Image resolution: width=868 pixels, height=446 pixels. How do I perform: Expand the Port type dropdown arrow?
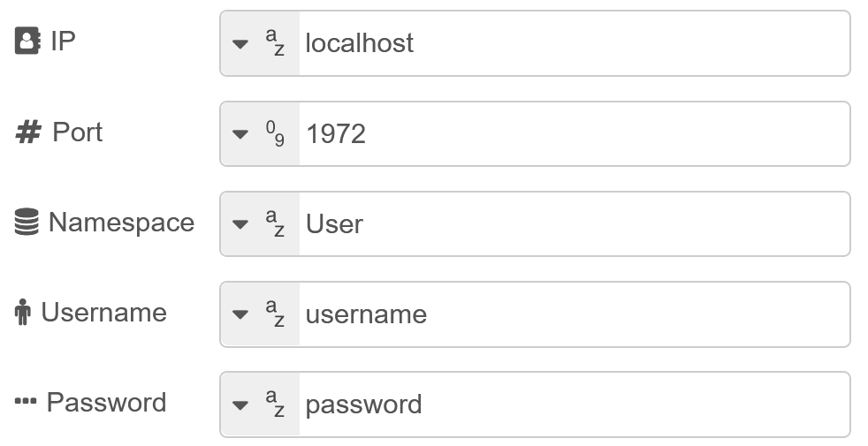(240, 134)
